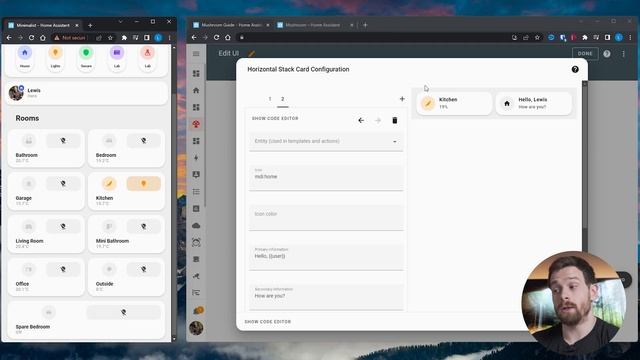
Task: Open dashboard help icon next to DONE
Action: pos(607,53)
